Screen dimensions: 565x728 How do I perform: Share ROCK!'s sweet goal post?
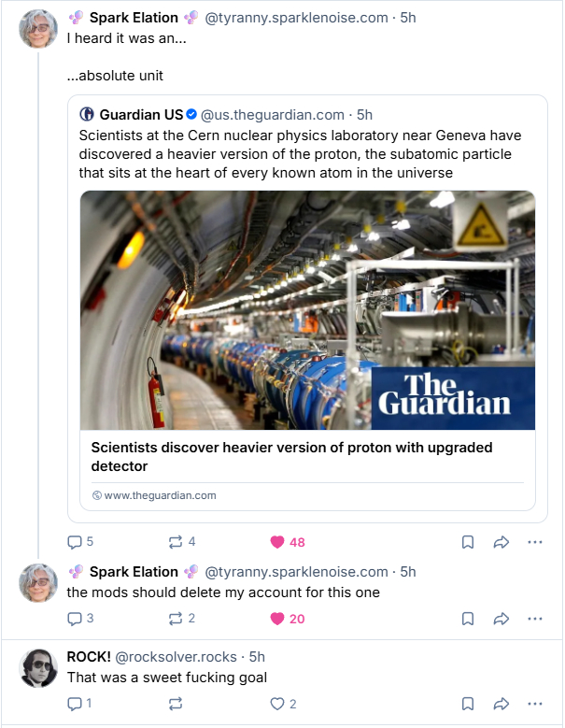click(501, 704)
